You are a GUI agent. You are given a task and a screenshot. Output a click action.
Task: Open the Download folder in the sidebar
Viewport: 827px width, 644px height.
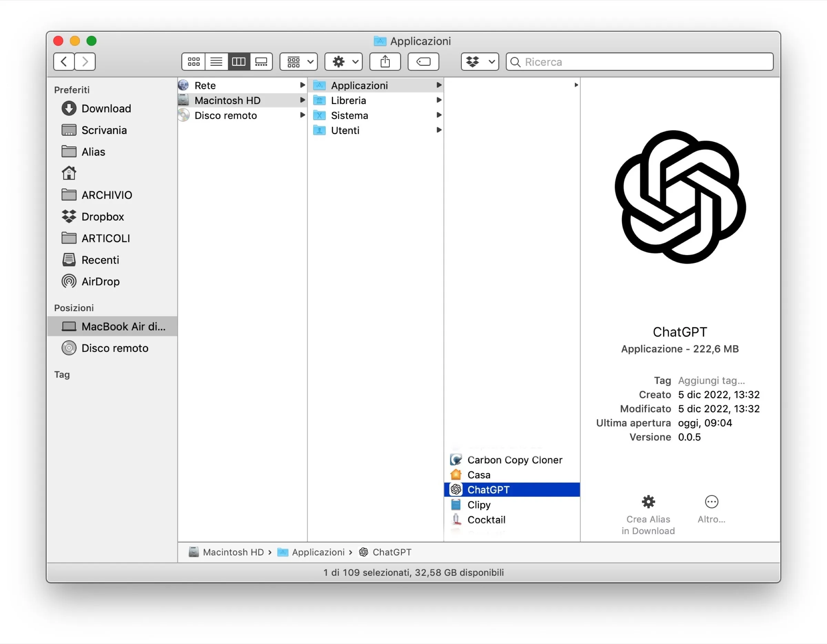[106, 108]
